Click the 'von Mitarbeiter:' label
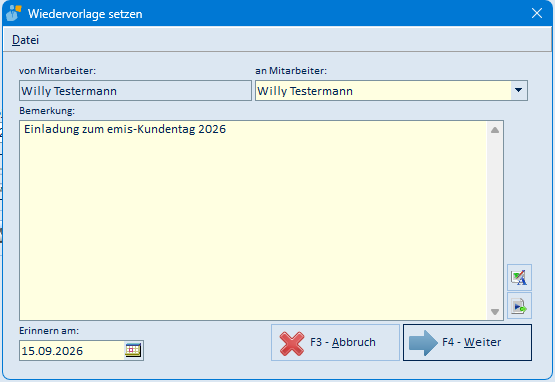Image resolution: width=555 pixels, height=382 pixels. point(57,70)
